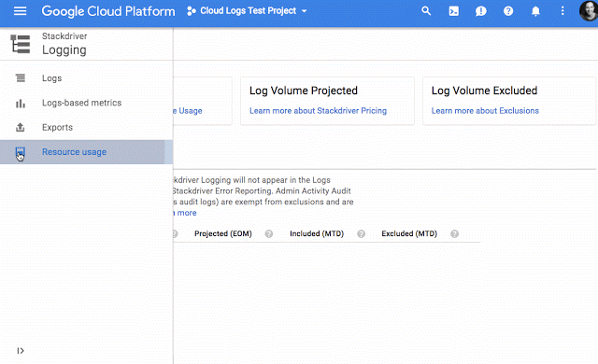
Task: Follow Learn more about Exclusions link
Action: pos(485,111)
